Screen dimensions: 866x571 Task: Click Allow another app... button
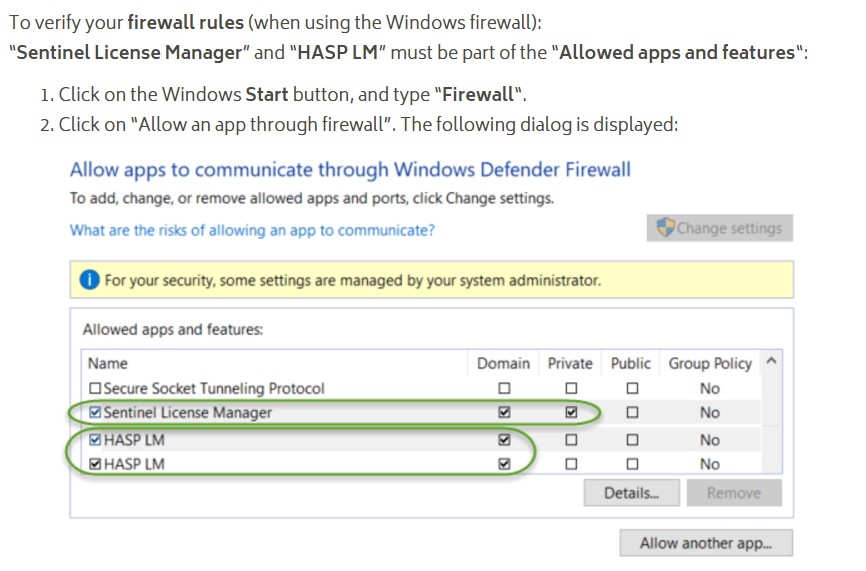click(705, 543)
